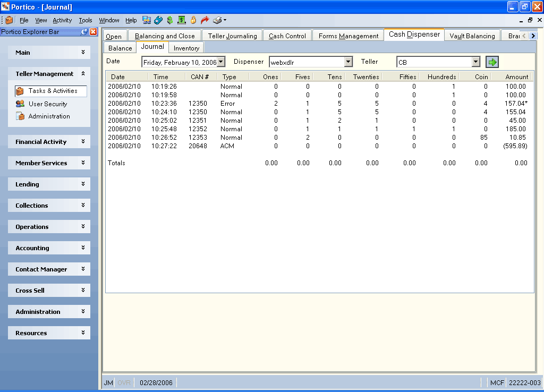544x392 pixels.
Task: Open the Activity menu
Action: click(x=62, y=20)
